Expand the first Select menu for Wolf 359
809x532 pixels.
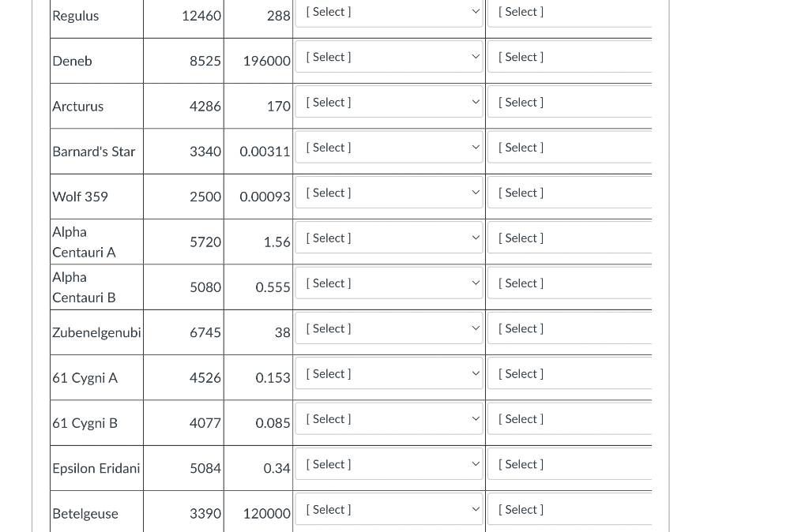389,193
